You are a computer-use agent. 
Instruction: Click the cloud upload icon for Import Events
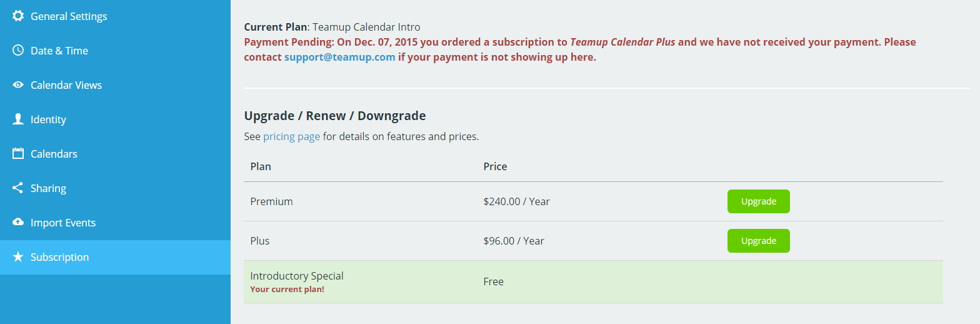(18, 222)
